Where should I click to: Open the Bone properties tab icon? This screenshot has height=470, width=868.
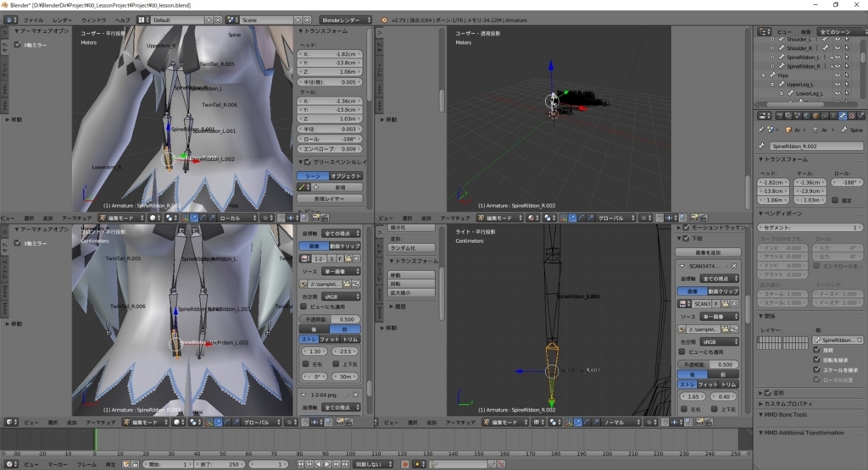(843, 115)
